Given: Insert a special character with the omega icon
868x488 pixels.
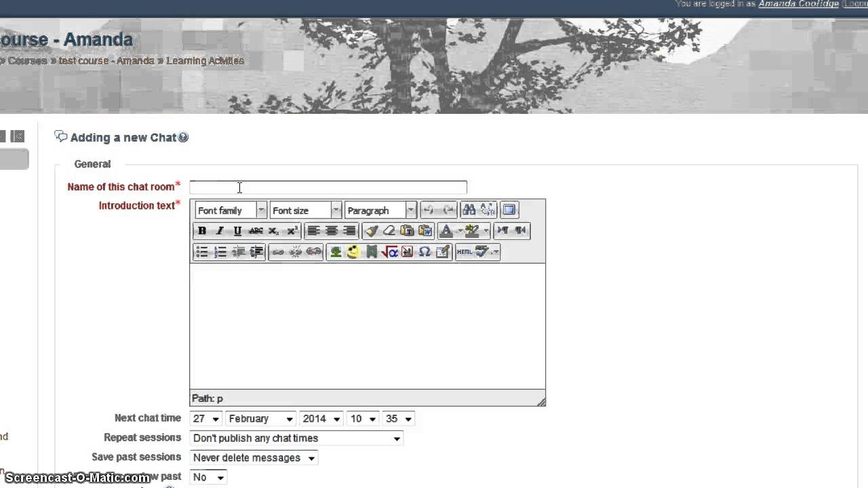Looking at the screenshot, I should click(x=425, y=252).
